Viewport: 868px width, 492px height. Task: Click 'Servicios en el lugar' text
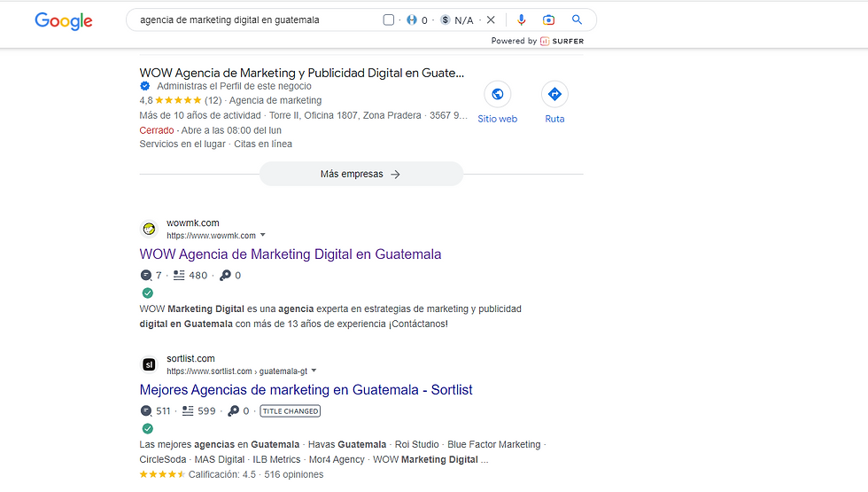tap(182, 144)
